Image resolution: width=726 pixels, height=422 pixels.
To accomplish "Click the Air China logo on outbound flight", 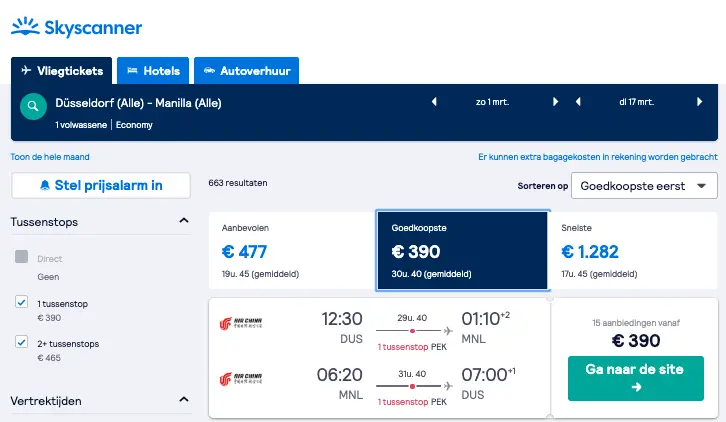I will tap(241, 323).
